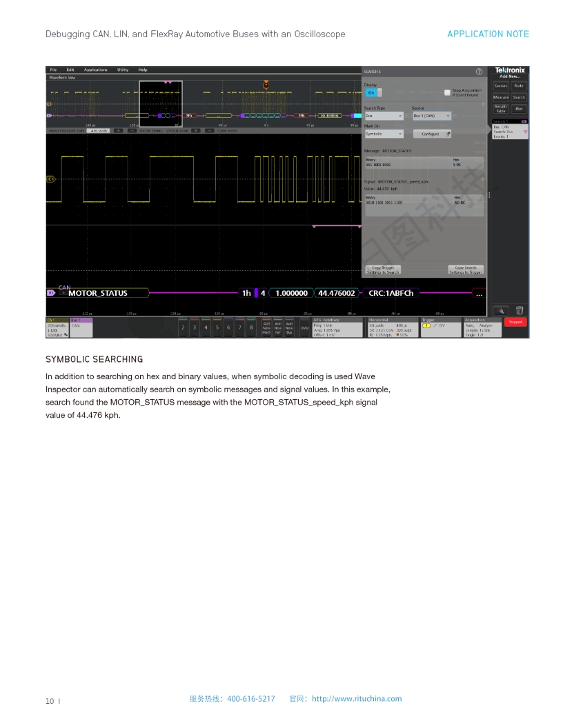The image size is (563, 728).
Task: Check Stop Acquisition if Event Found
Action: 447,92
